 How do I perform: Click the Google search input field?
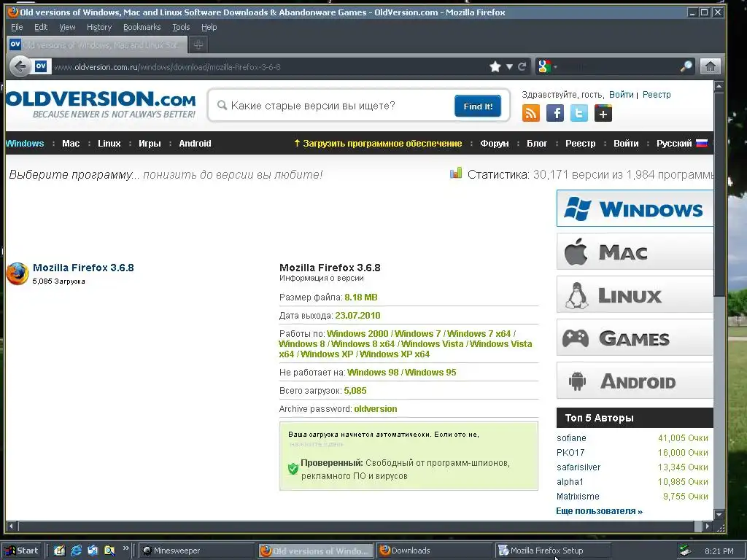pyautogui.click(x=619, y=66)
